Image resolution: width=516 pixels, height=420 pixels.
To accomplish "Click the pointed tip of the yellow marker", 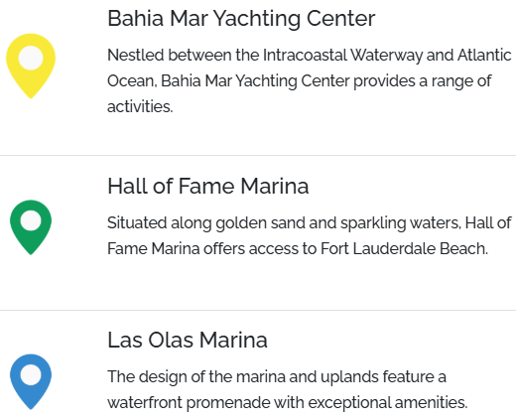I will tap(31, 95).
